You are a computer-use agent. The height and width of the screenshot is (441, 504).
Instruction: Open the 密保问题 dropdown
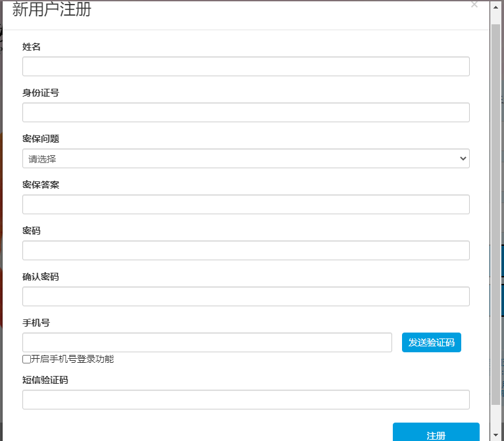[x=245, y=158]
